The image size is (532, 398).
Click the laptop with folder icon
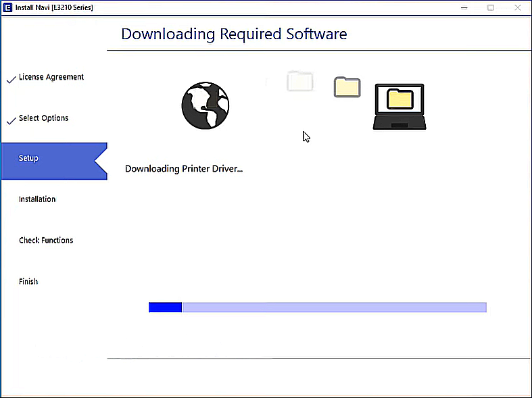pos(400,107)
